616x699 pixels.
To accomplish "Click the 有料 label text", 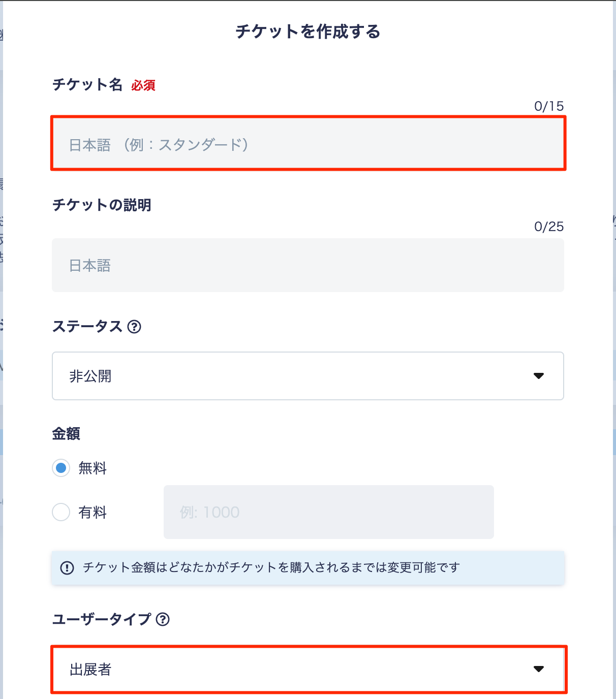I will tap(93, 512).
